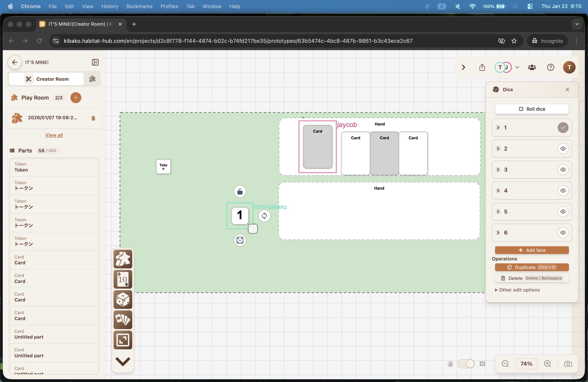Select the meeple token tool icon
The image size is (588, 382).
123,259
